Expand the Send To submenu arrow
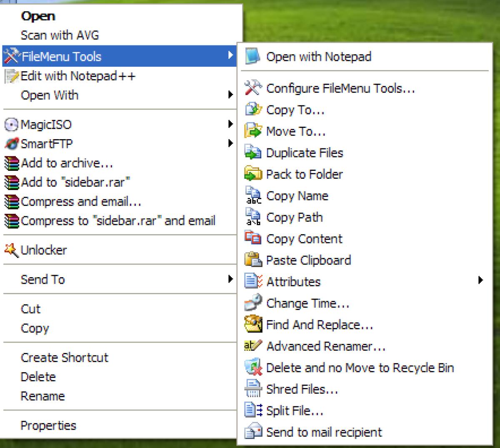Image resolution: width=500 pixels, height=448 pixels. coord(230,279)
